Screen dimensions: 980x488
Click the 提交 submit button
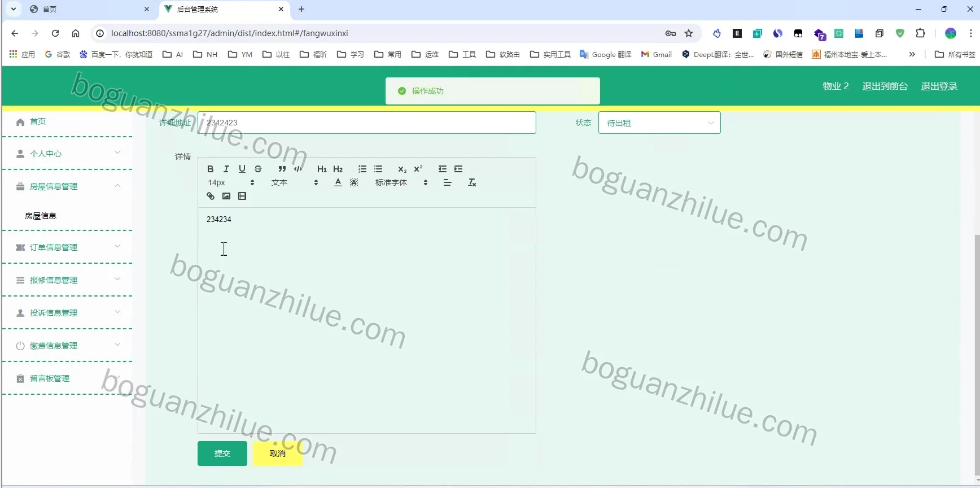222,454
